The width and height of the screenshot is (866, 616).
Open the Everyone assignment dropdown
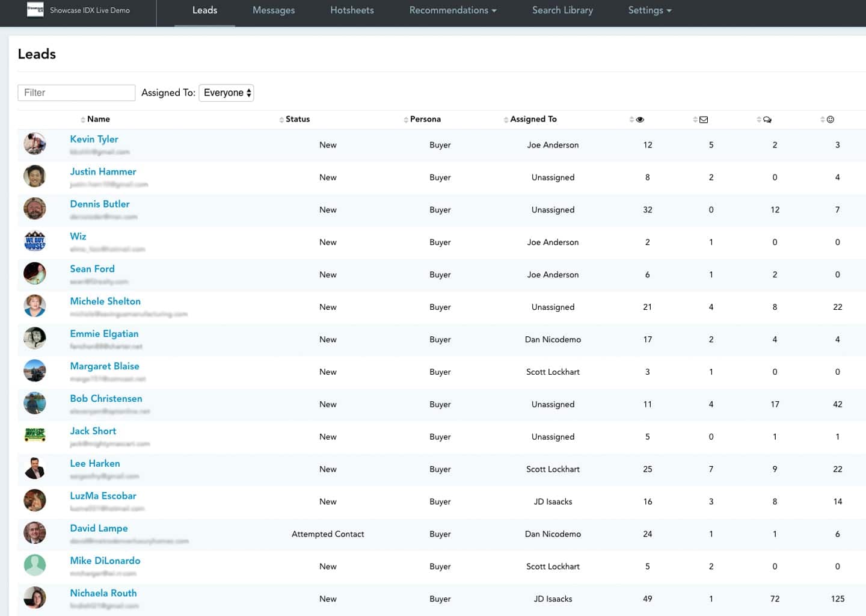tap(226, 92)
